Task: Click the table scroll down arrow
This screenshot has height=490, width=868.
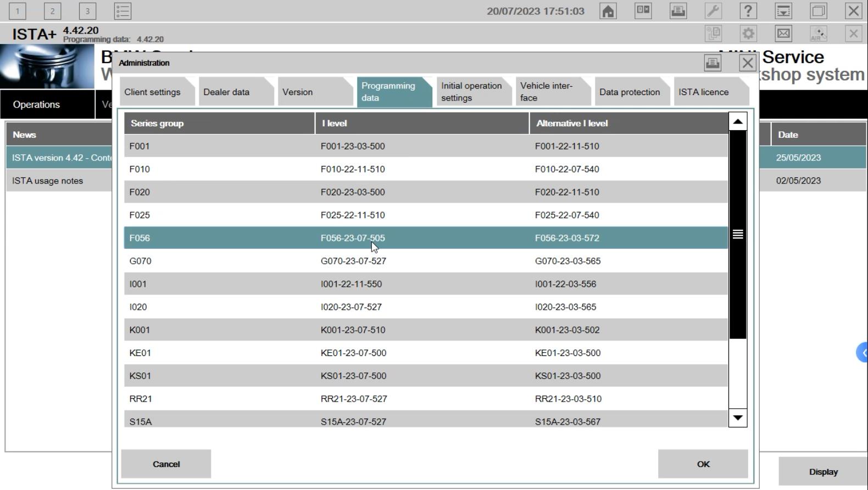Action: click(738, 418)
